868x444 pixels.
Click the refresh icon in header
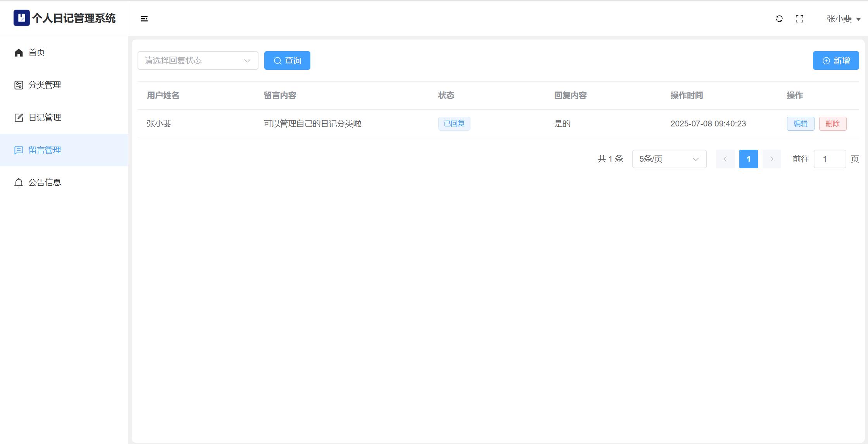(x=779, y=19)
